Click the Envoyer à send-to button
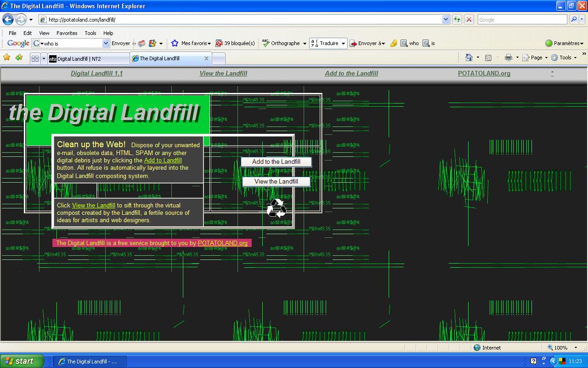The height and width of the screenshot is (368, 588). [x=367, y=43]
